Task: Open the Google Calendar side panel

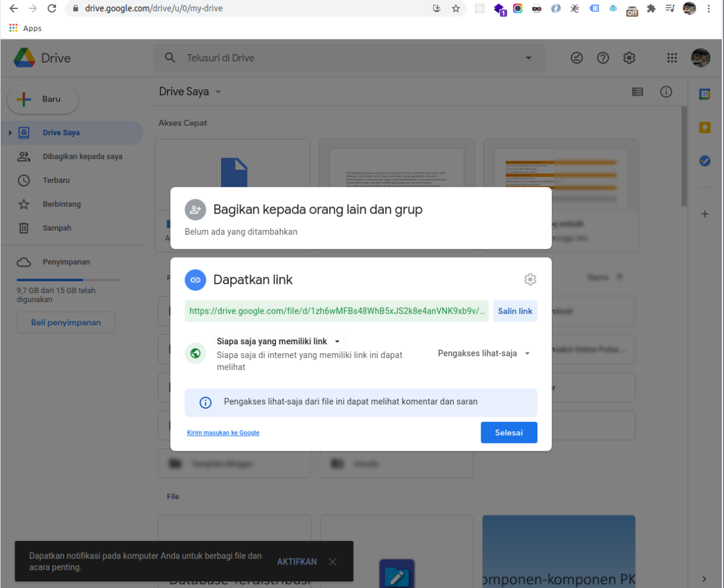Action: coord(705,93)
